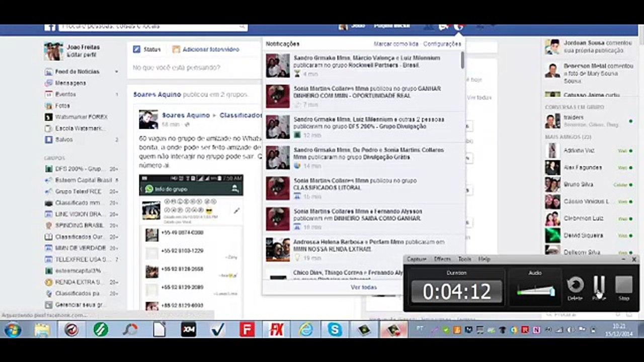The width and height of the screenshot is (644, 362).
Task: Open Salvos in the left sidebar
Action: pos(63,139)
